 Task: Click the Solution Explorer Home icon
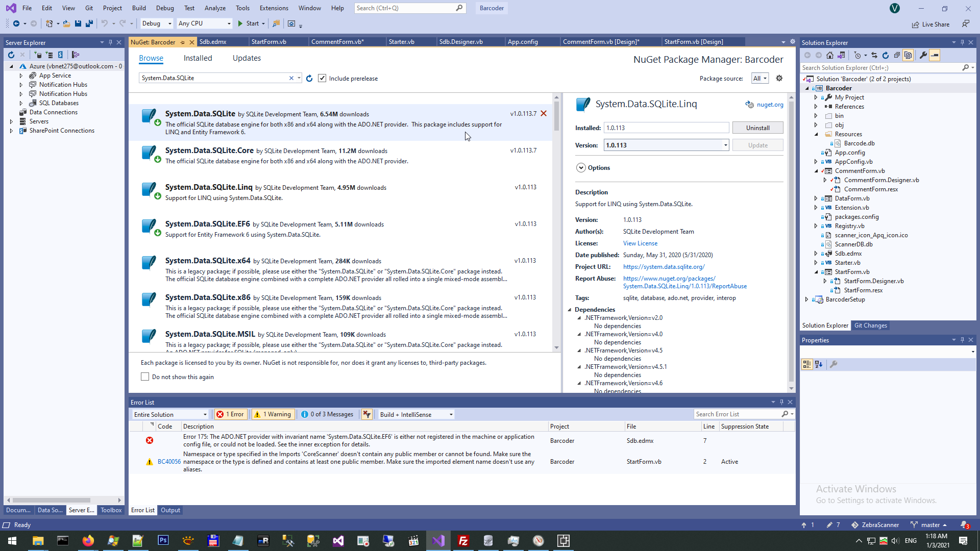pyautogui.click(x=830, y=55)
